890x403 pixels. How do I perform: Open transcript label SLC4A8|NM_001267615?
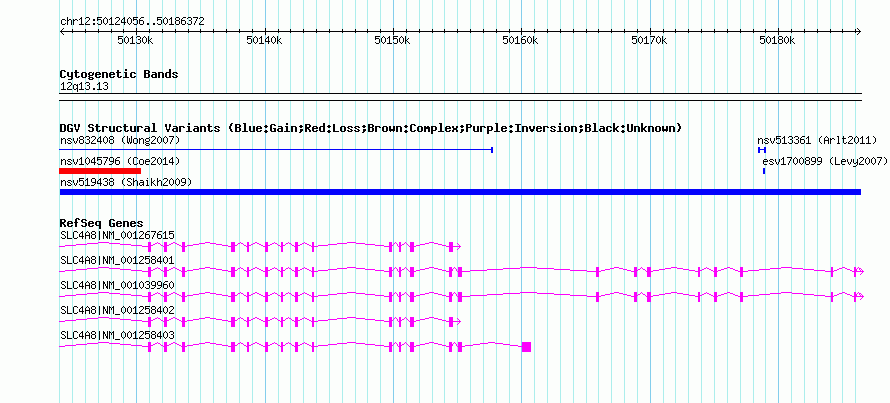click(117, 236)
